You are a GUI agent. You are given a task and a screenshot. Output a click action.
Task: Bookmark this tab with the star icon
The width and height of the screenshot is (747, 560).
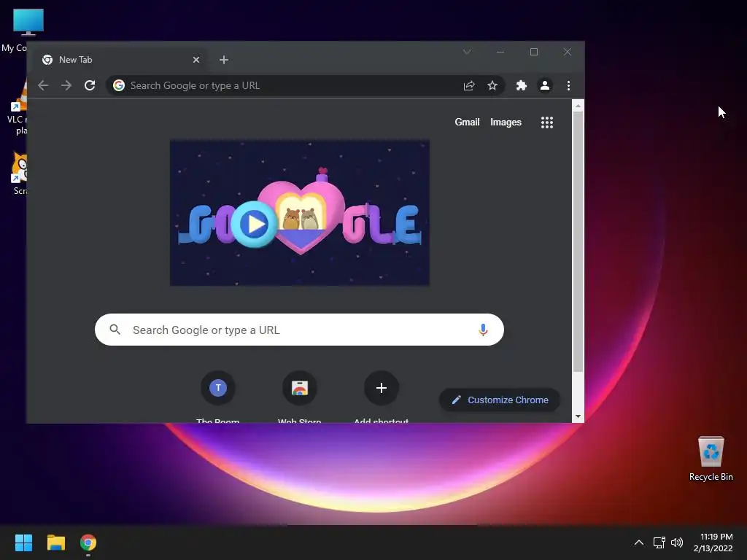pyautogui.click(x=492, y=86)
